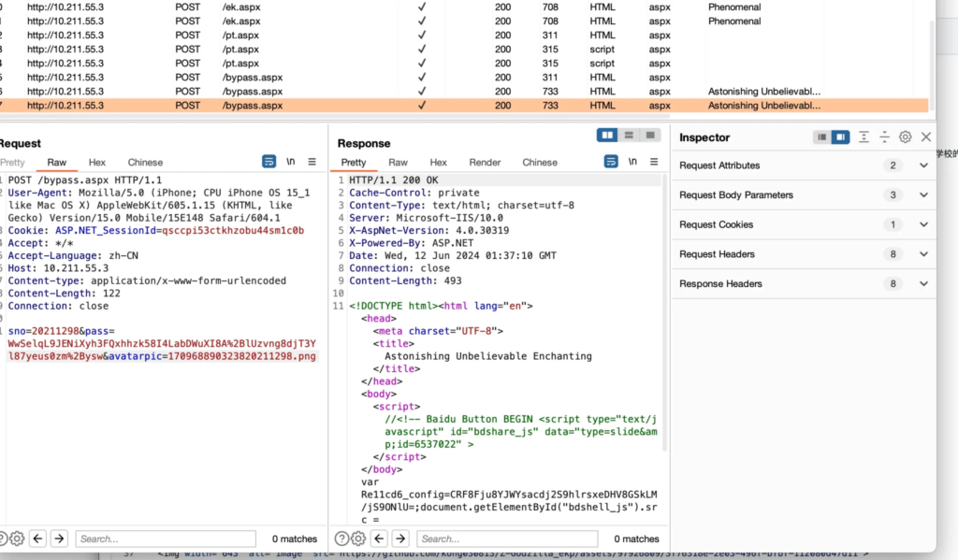
Task: Open Inspector settings gear
Action: coord(906,137)
